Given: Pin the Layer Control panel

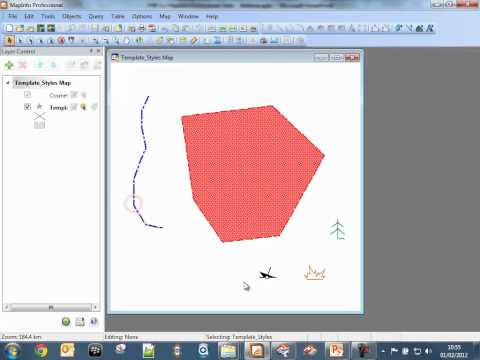Looking at the screenshot, I should click(x=91, y=51).
